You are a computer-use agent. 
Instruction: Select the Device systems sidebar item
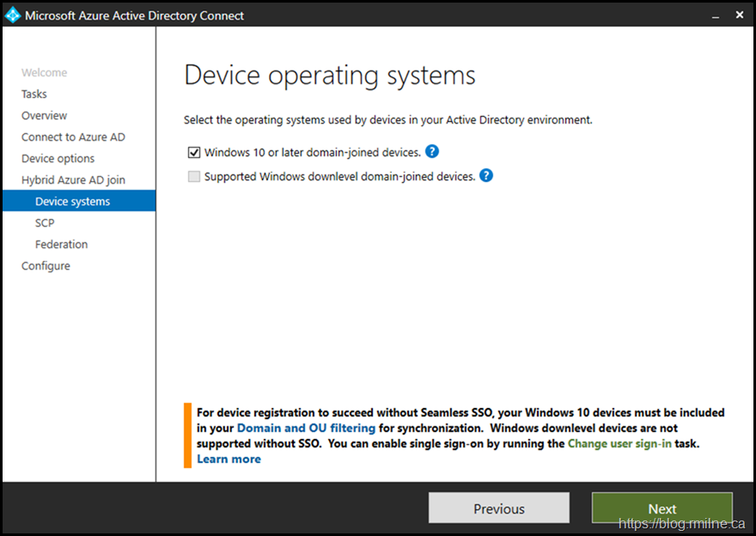point(72,202)
